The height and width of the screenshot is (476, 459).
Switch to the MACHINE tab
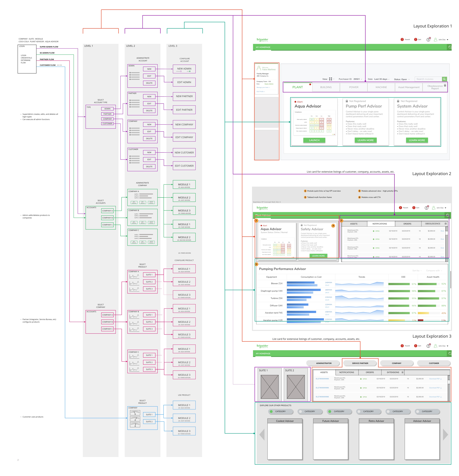point(381,87)
